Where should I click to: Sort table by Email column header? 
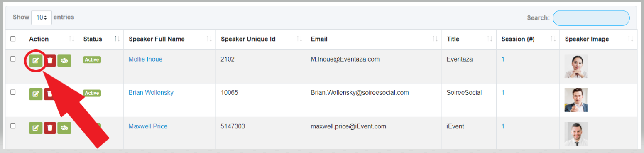pos(319,39)
